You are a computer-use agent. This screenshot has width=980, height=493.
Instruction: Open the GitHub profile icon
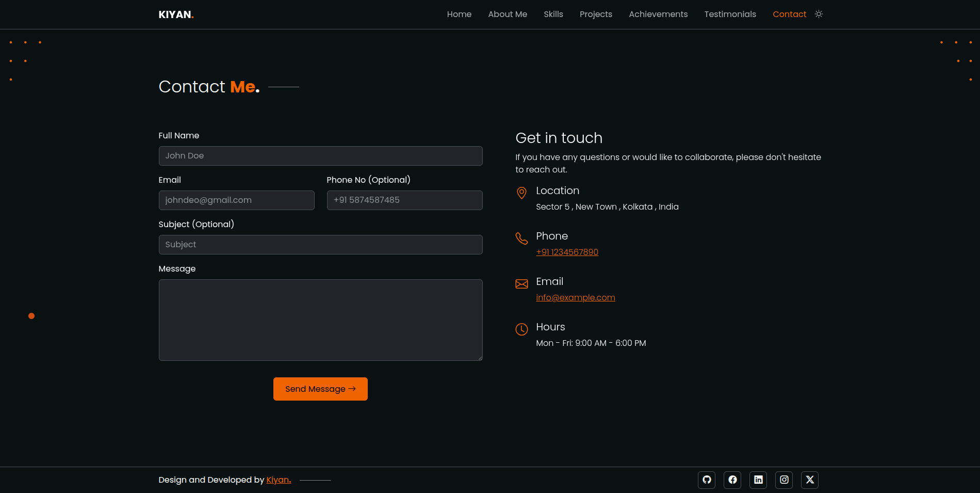(x=707, y=480)
